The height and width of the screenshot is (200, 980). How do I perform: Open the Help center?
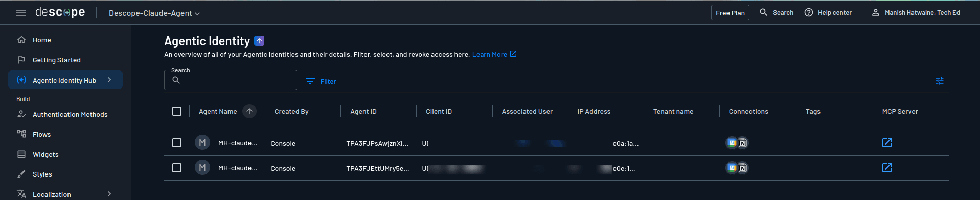[828, 12]
